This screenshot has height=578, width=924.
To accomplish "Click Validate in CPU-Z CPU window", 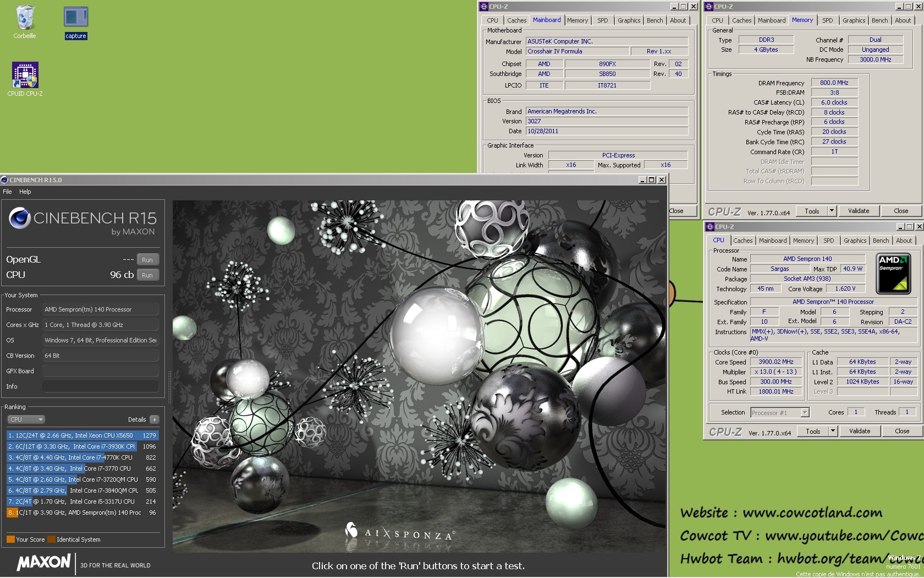I will [x=859, y=432].
